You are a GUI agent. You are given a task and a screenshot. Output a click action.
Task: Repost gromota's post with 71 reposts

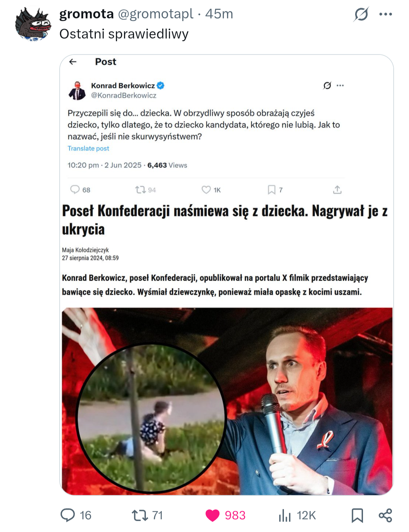click(139, 515)
